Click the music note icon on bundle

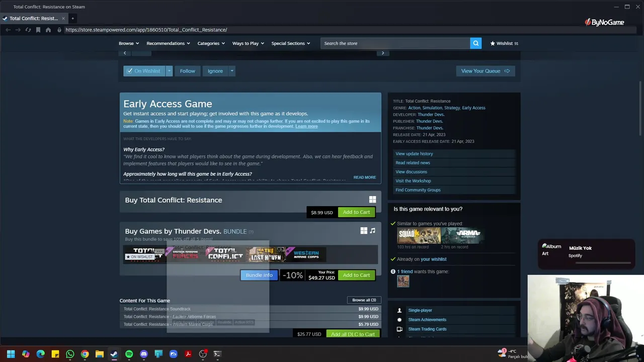pyautogui.click(x=372, y=231)
